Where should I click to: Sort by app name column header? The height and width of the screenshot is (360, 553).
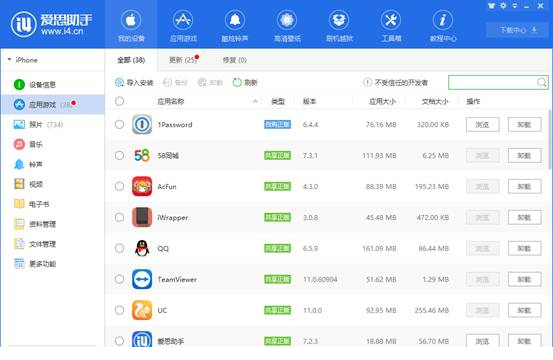171,102
